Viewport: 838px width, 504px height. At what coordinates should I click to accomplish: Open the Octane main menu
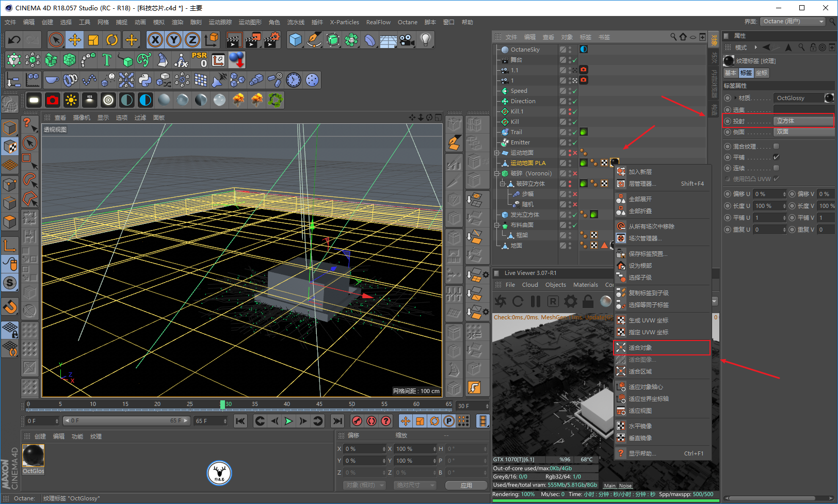[x=408, y=22]
